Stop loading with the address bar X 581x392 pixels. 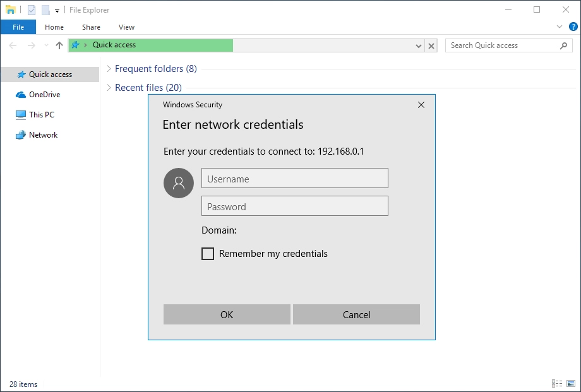431,46
